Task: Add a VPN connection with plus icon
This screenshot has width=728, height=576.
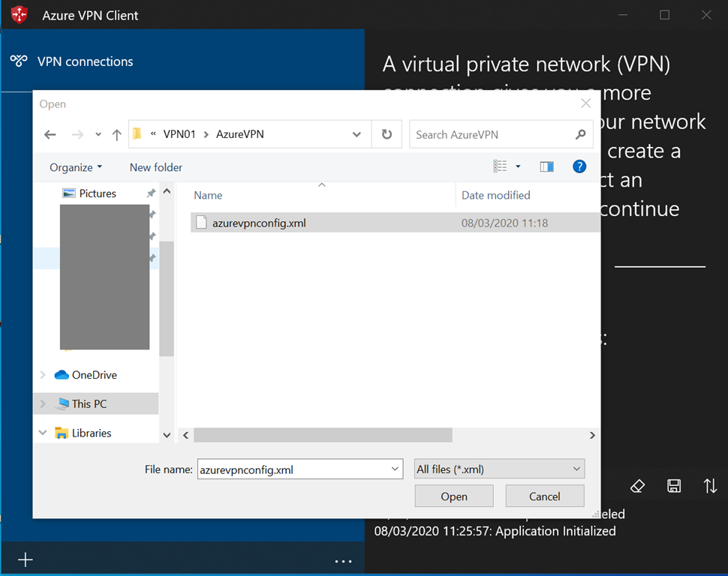Action: click(x=26, y=559)
